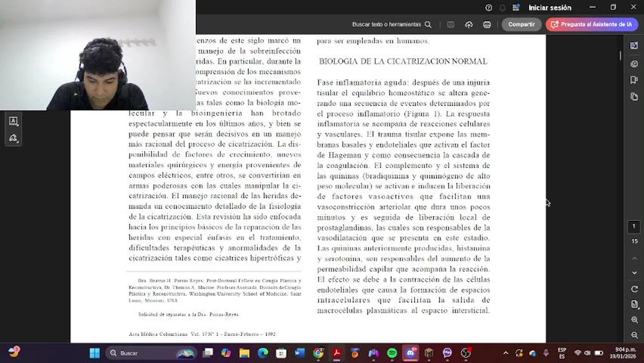Click the vertical scrollbar thumb of the document
This screenshot has height=363, width=644.
[x=620, y=55]
